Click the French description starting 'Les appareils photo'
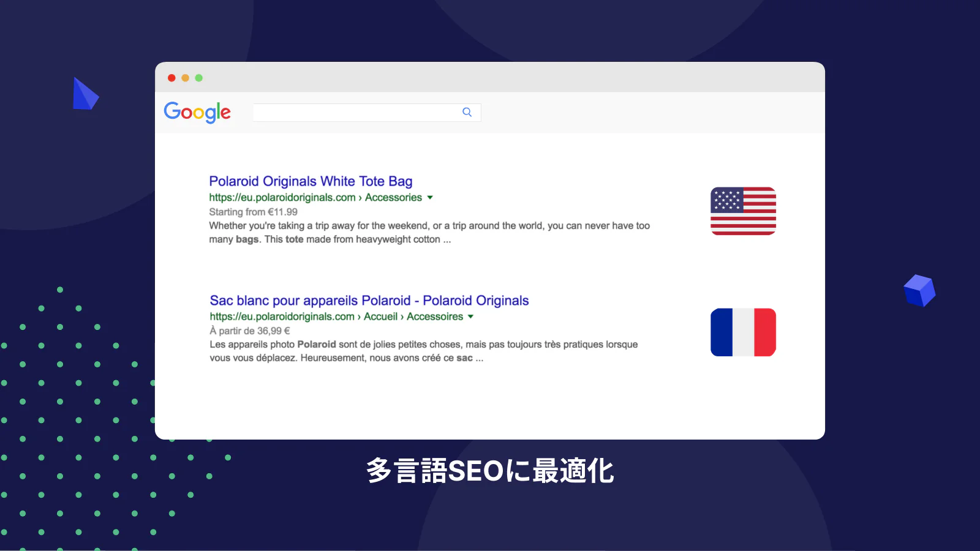 coord(424,351)
